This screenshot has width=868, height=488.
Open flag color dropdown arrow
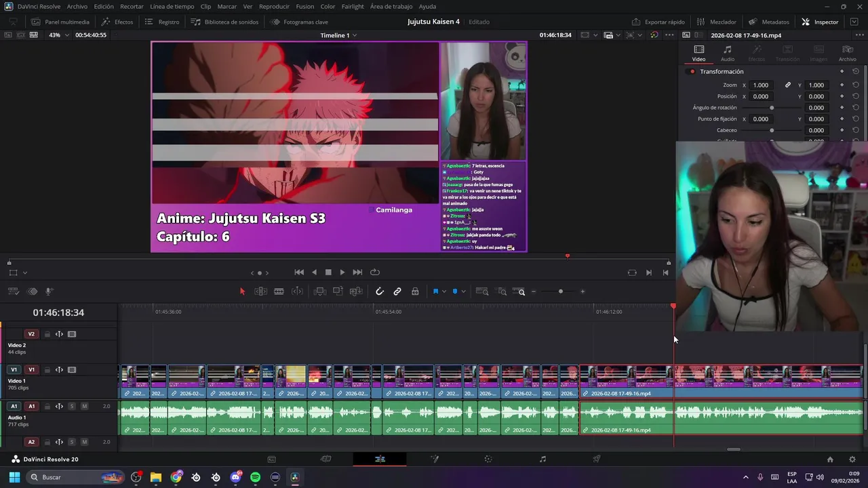pyautogui.click(x=444, y=291)
